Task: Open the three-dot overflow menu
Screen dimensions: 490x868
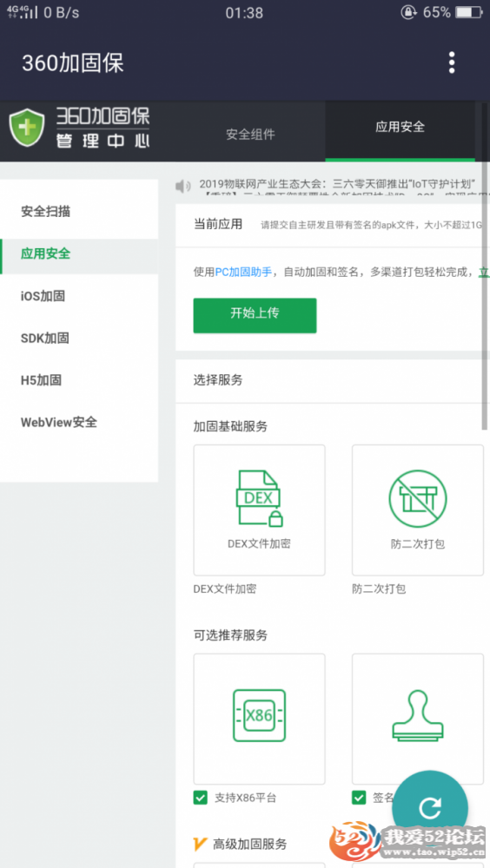Action: point(452,62)
